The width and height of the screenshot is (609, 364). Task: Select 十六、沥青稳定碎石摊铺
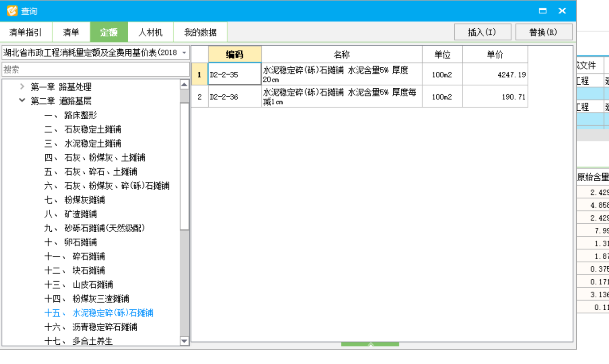pos(91,327)
